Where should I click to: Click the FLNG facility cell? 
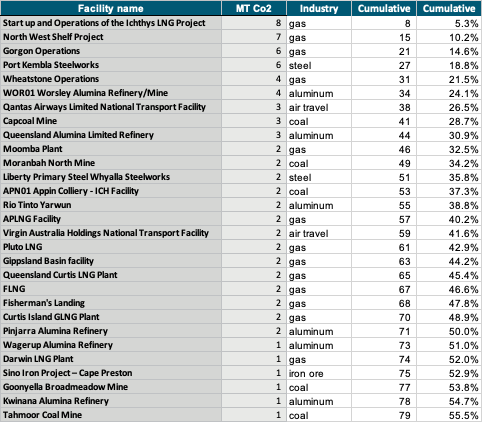coord(111,289)
